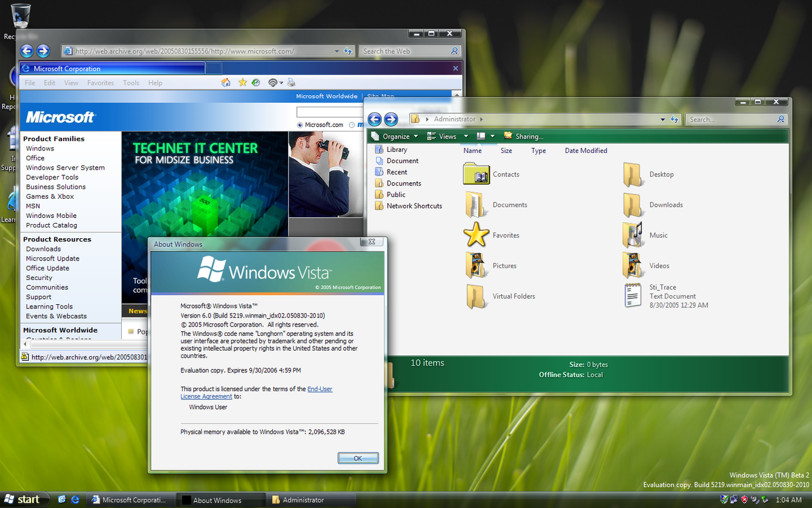Click the Print icon in browser toolbar
The width and height of the screenshot is (812, 508).
pyautogui.click(x=291, y=83)
